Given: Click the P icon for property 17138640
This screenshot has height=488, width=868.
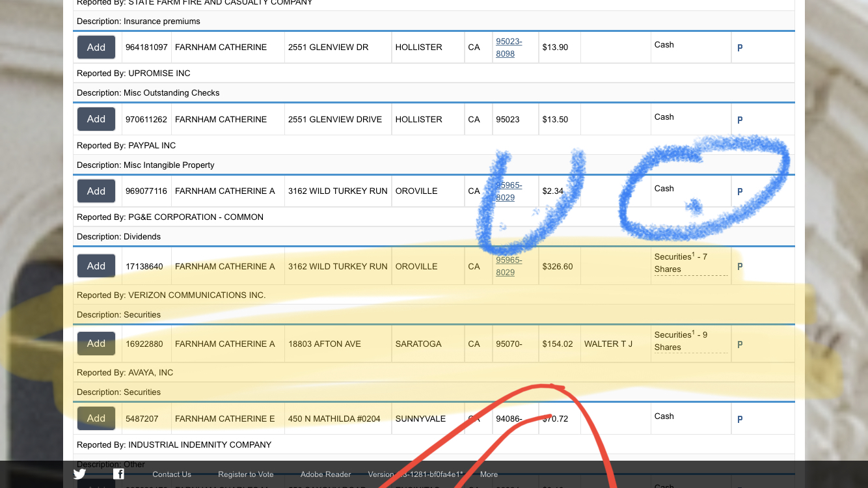Looking at the screenshot, I should tap(740, 266).
